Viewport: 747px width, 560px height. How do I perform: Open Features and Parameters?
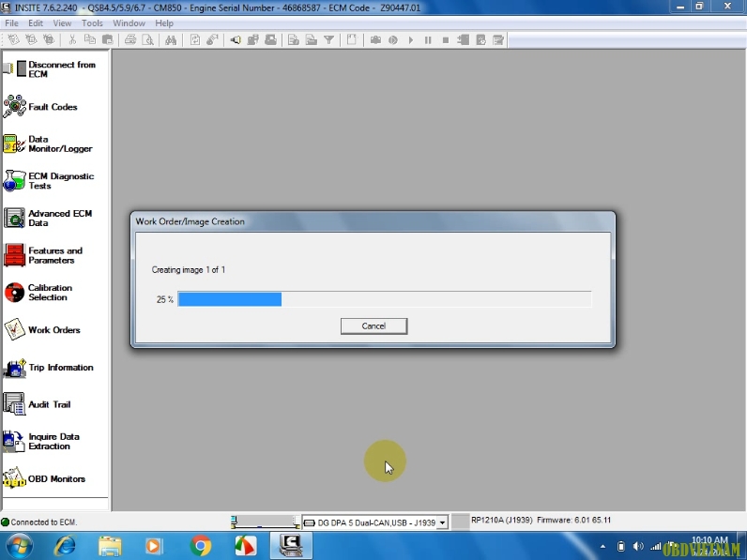pos(43,255)
